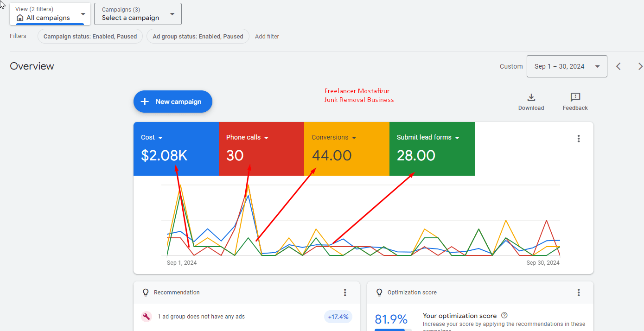Open the Feedback icon
The image size is (644, 331).
click(x=575, y=97)
